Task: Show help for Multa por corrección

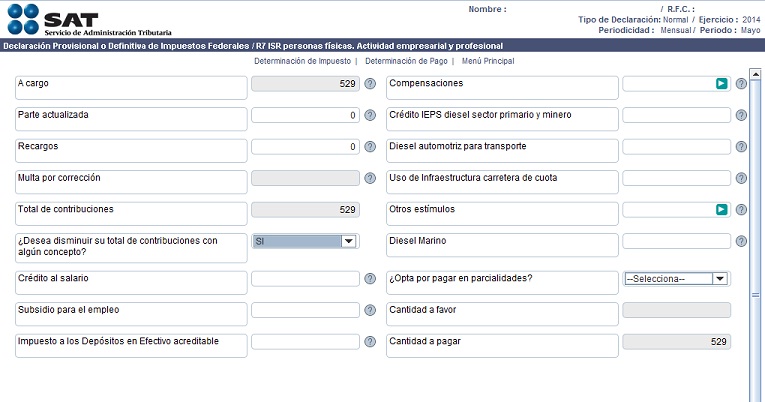Action: tap(370, 178)
